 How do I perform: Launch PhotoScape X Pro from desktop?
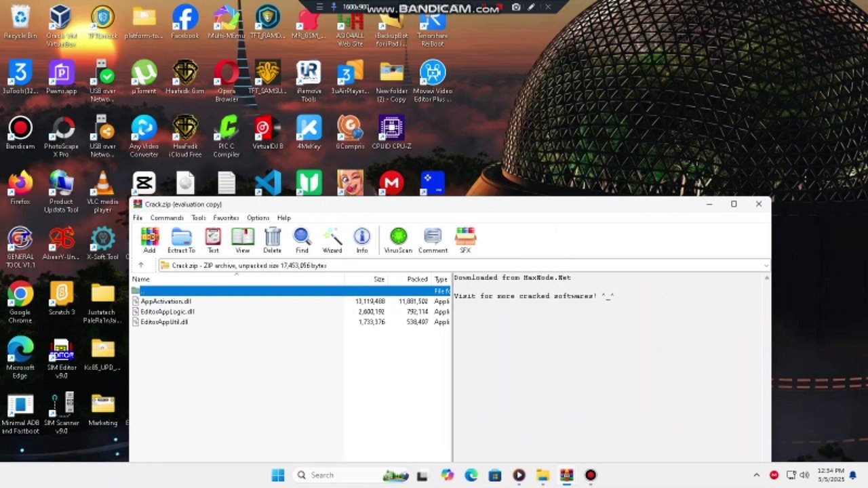61,136
